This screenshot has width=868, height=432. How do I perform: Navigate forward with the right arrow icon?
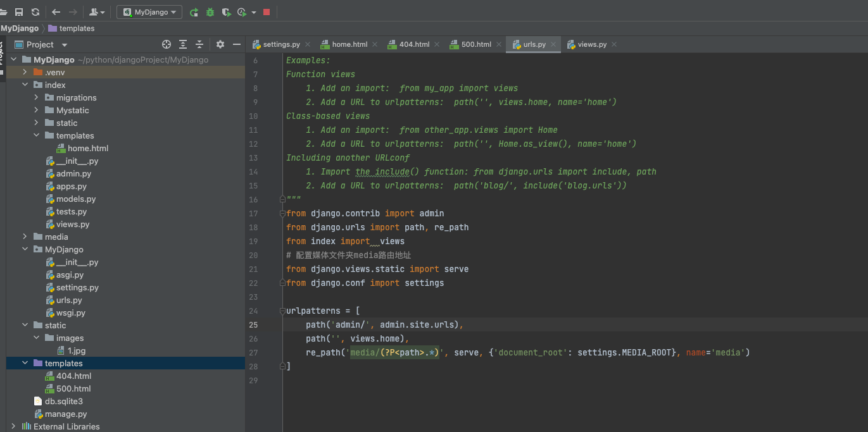[73, 12]
